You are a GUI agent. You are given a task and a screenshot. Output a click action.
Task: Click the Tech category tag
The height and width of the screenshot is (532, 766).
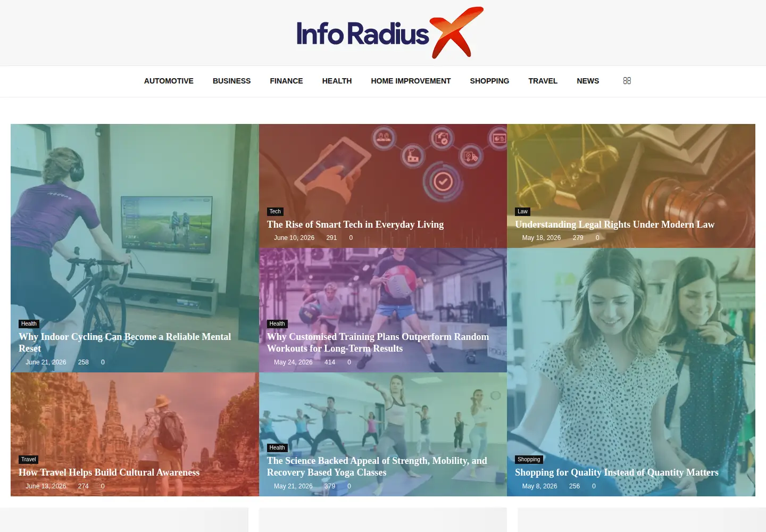275,212
